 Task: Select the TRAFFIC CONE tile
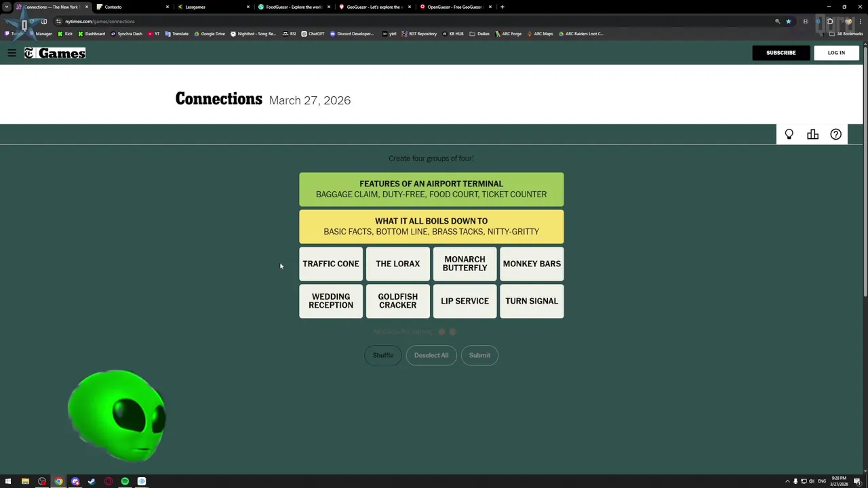click(x=331, y=264)
